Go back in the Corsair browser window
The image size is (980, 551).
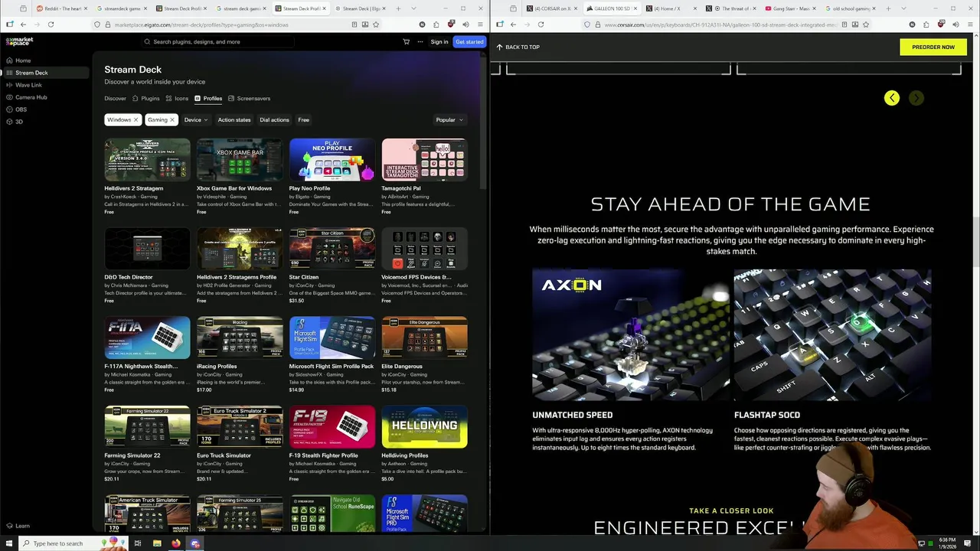click(513, 24)
